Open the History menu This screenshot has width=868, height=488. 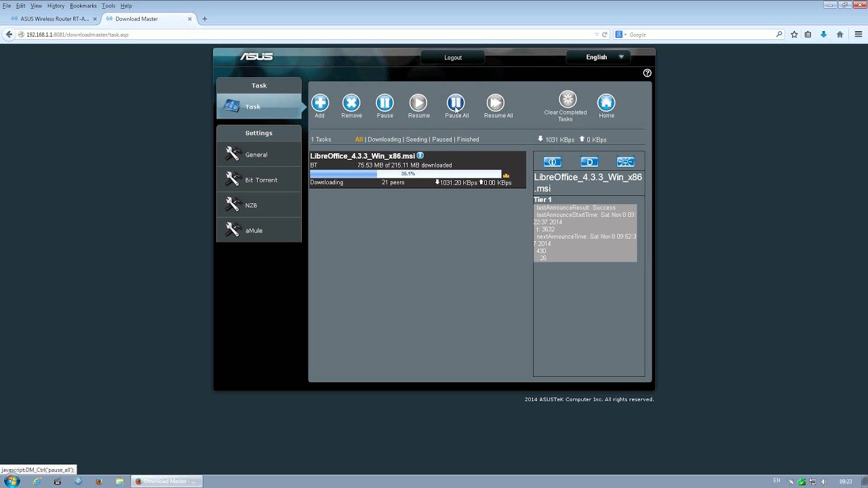click(x=56, y=5)
